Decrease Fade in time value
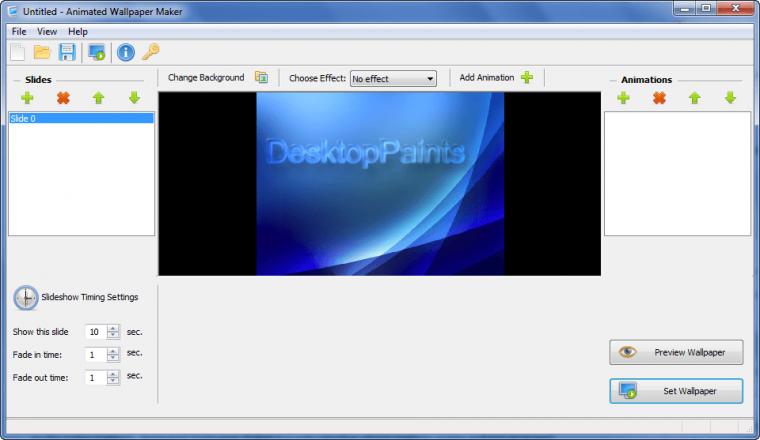Screen dimensions: 760x440 click(x=113, y=358)
